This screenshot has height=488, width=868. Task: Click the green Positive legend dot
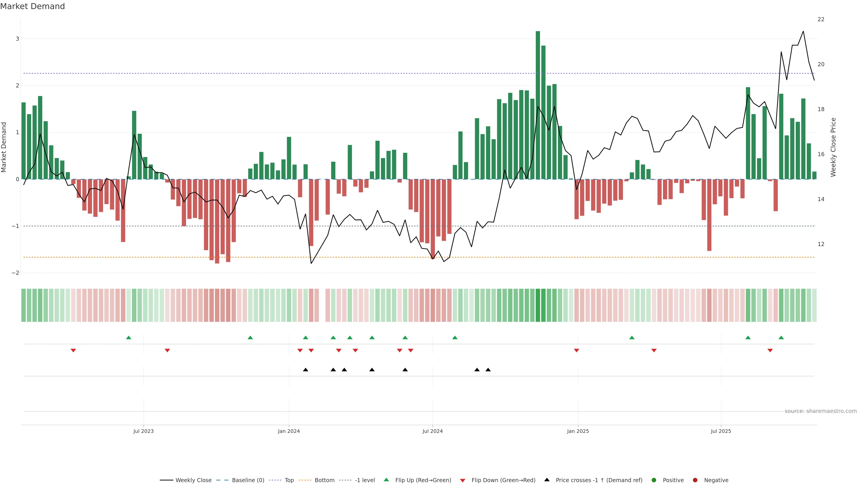pyautogui.click(x=654, y=480)
